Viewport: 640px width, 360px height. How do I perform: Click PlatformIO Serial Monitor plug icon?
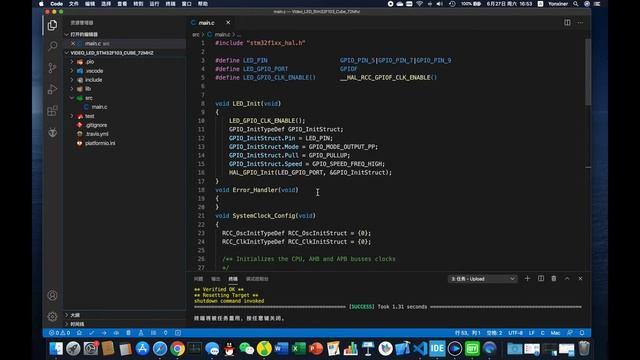pos(165,333)
